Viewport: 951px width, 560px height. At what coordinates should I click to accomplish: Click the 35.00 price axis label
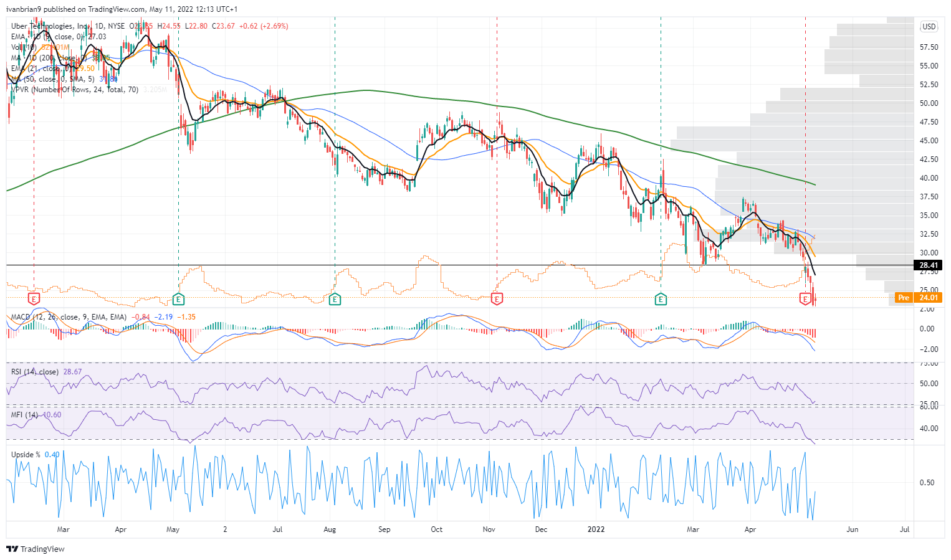929,216
